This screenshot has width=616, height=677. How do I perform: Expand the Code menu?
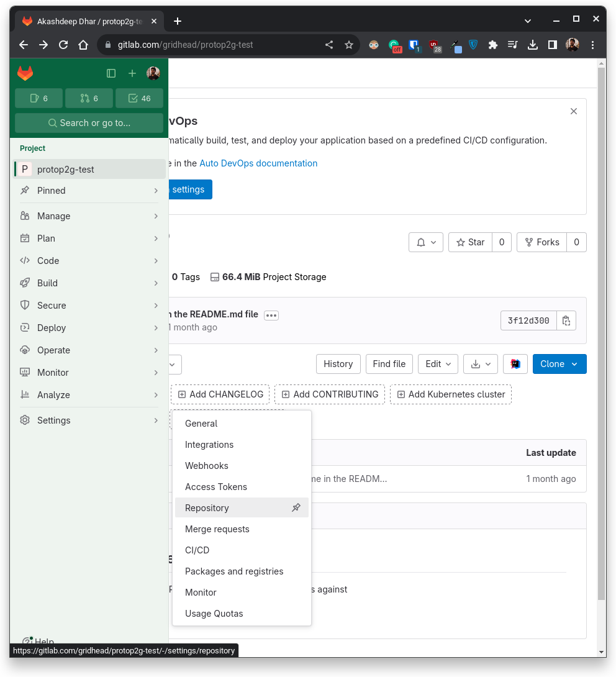point(90,261)
